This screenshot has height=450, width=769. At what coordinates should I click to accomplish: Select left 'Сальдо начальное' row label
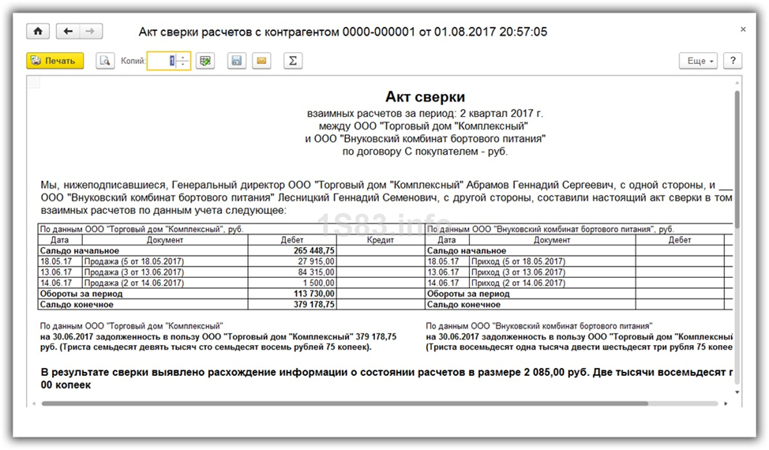tap(79, 250)
